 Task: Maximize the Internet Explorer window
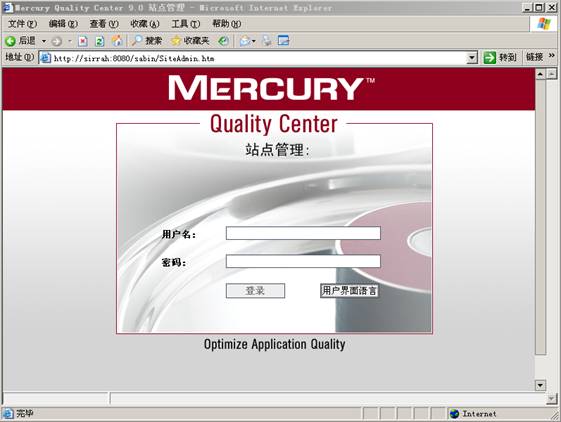pyautogui.click(x=539, y=8)
